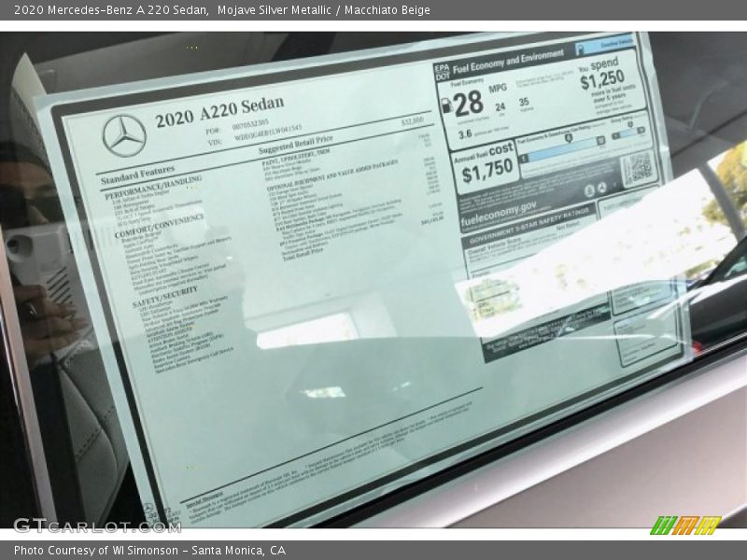Click the 'Photo Courtesy of WI Simonson' caption
Screen dimensions: 747x560
149,551
